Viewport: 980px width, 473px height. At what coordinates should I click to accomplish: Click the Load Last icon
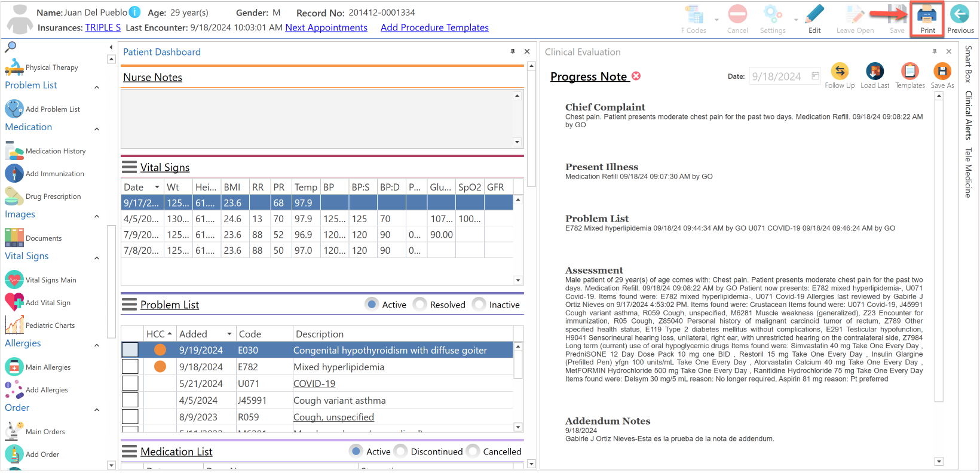(x=875, y=72)
